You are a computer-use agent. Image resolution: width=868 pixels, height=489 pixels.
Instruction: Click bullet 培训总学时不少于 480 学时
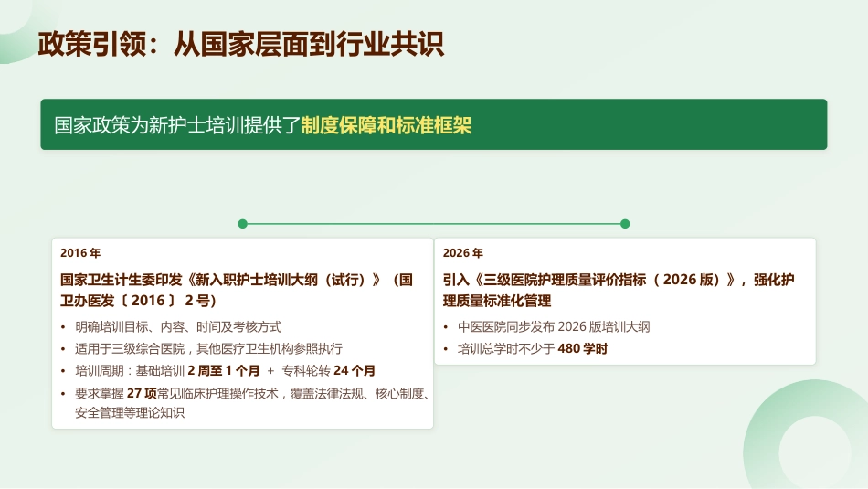[x=533, y=348]
